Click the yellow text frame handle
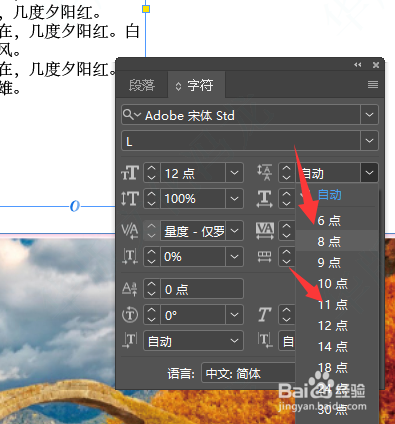This screenshot has height=424, width=395. coord(146,9)
